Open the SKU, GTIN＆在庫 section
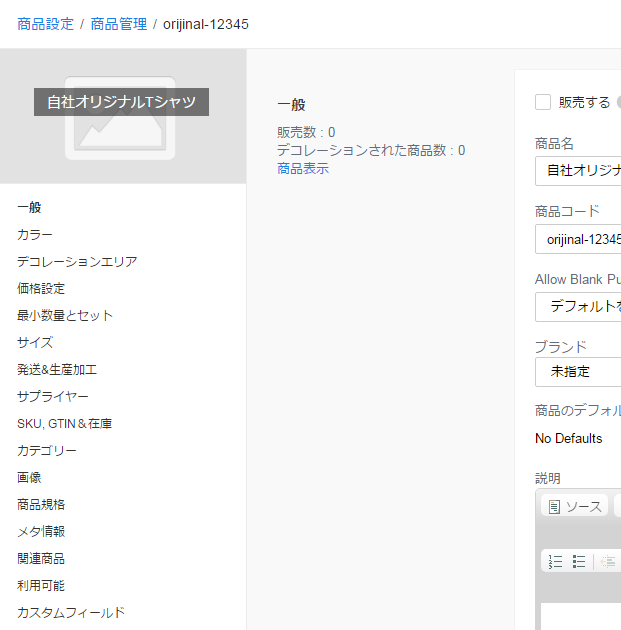 64,424
